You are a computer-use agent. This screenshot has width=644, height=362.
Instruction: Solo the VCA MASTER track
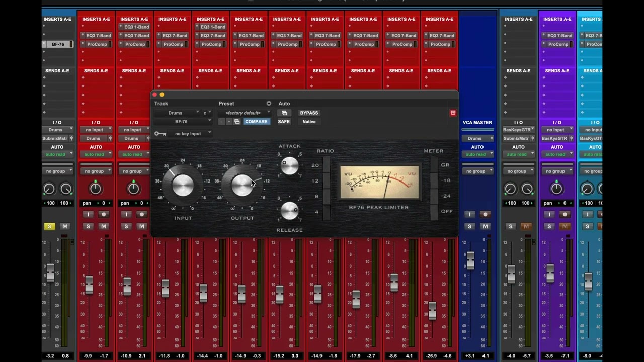(x=470, y=226)
